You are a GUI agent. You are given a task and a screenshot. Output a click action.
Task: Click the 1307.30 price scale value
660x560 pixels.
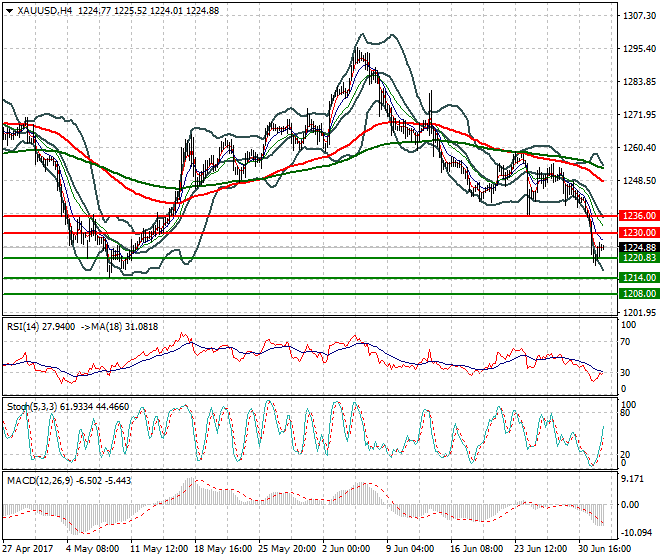pyautogui.click(x=637, y=16)
